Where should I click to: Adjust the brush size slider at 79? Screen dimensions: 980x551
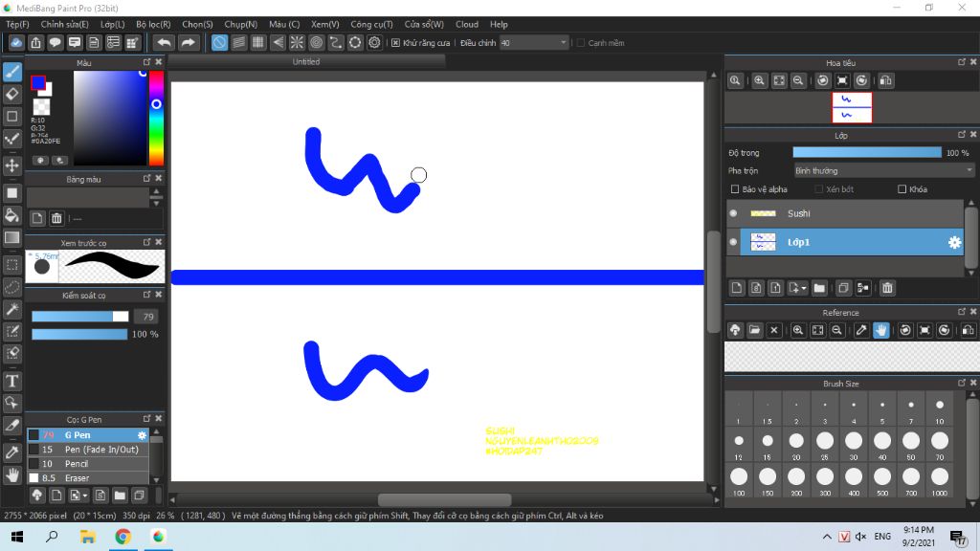pos(80,317)
